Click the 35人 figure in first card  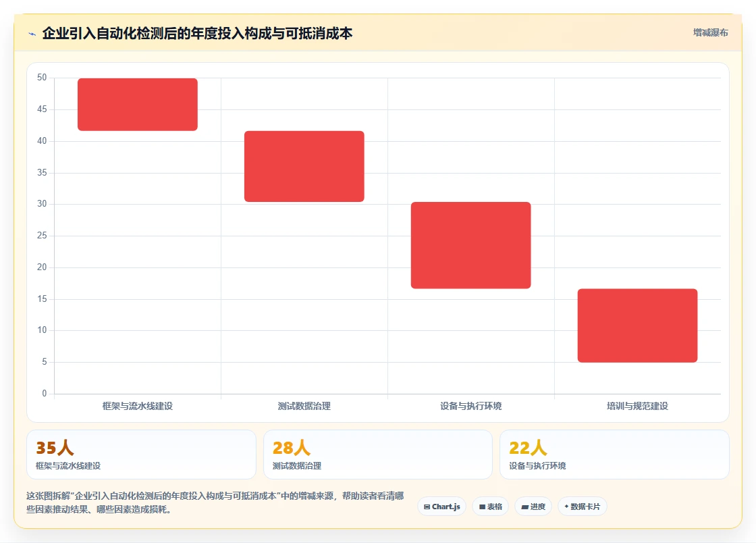pyautogui.click(x=55, y=448)
